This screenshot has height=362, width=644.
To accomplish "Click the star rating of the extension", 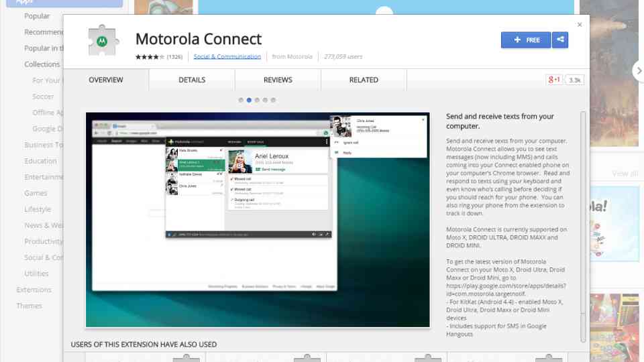I will (150, 56).
